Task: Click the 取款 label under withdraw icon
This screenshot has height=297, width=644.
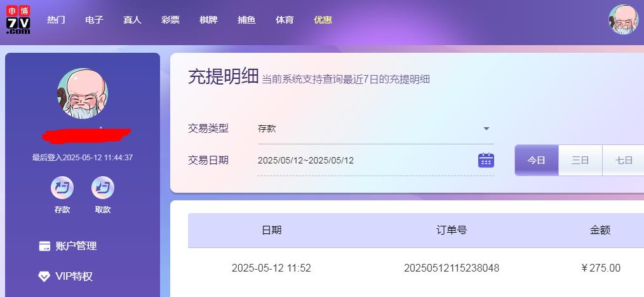Action: 103,209
